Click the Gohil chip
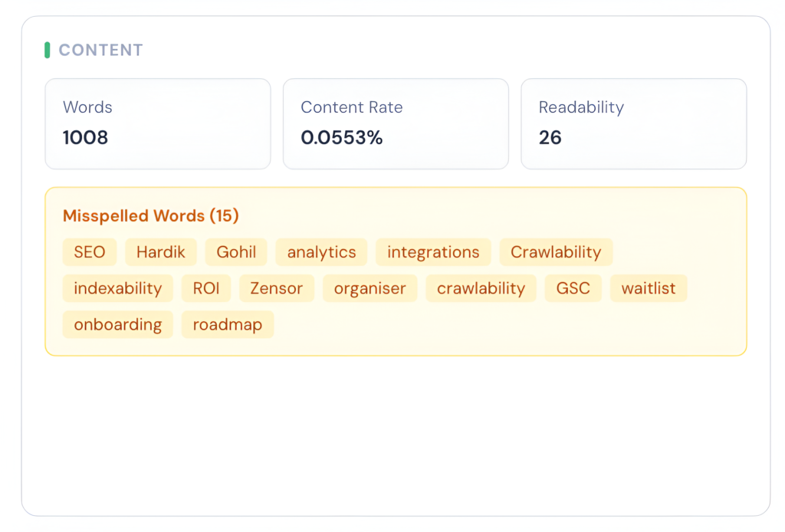The image size is (785, 532). click(235, 252)
